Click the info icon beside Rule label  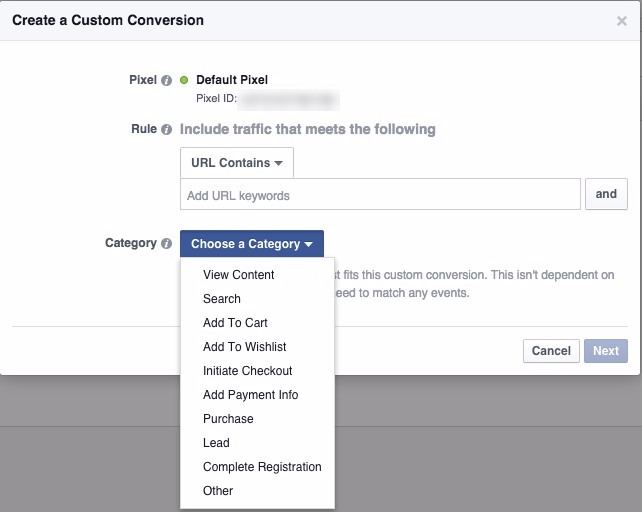tap(166, 129)
